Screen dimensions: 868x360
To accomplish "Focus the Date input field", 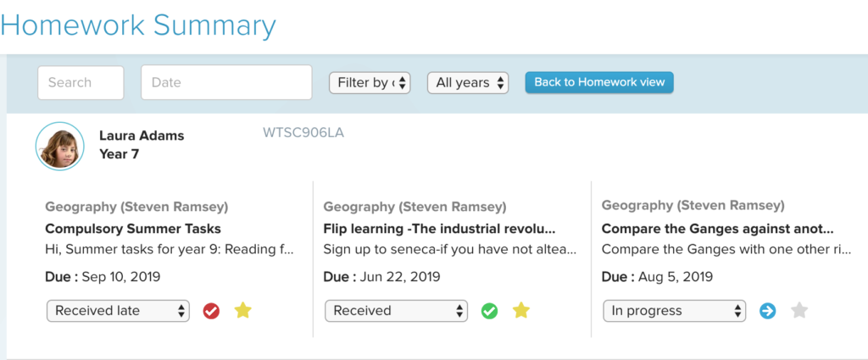I will [x=226, y=82].
